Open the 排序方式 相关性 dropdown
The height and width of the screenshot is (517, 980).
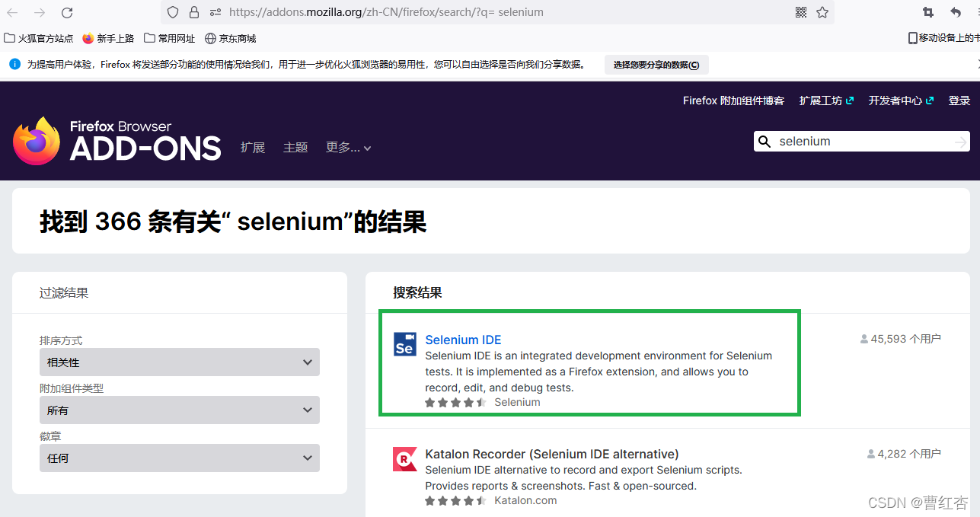coord(180,362)
